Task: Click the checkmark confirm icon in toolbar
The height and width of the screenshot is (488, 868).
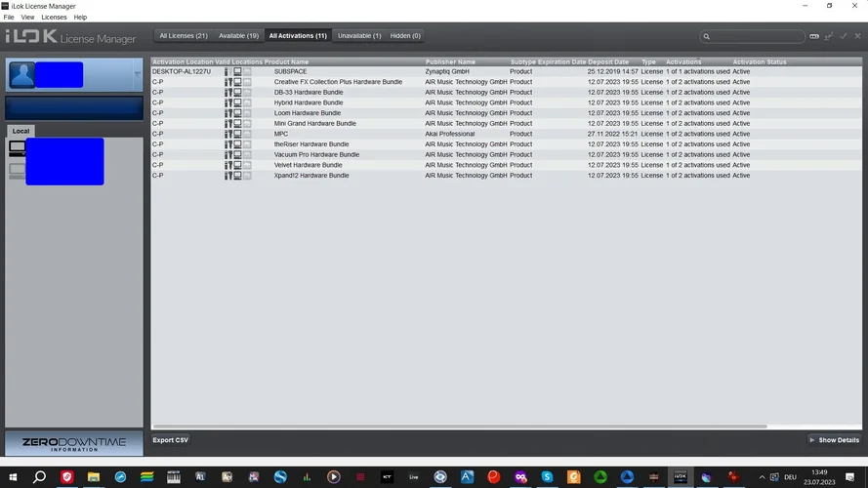Action: (843, 36)
